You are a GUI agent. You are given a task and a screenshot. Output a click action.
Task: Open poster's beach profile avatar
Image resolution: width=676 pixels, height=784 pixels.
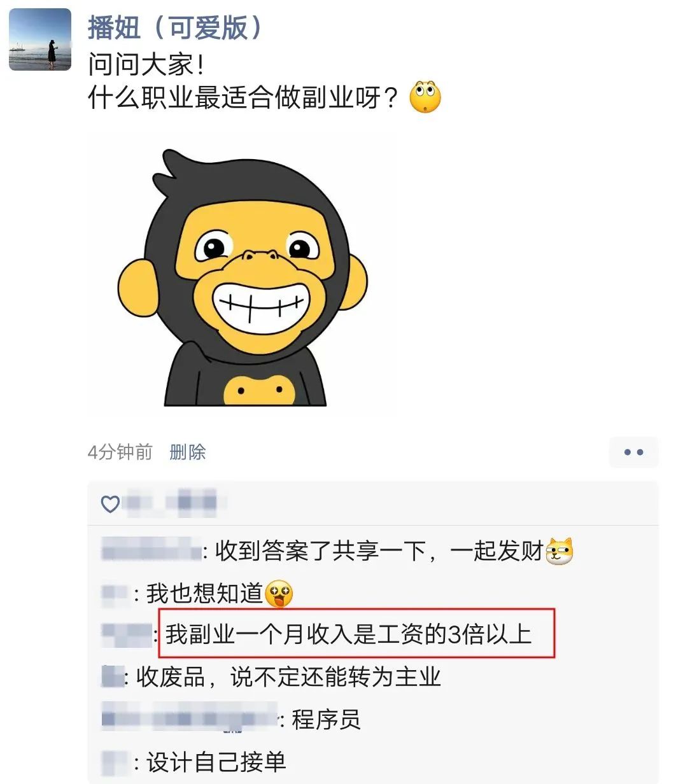[40, 39]
